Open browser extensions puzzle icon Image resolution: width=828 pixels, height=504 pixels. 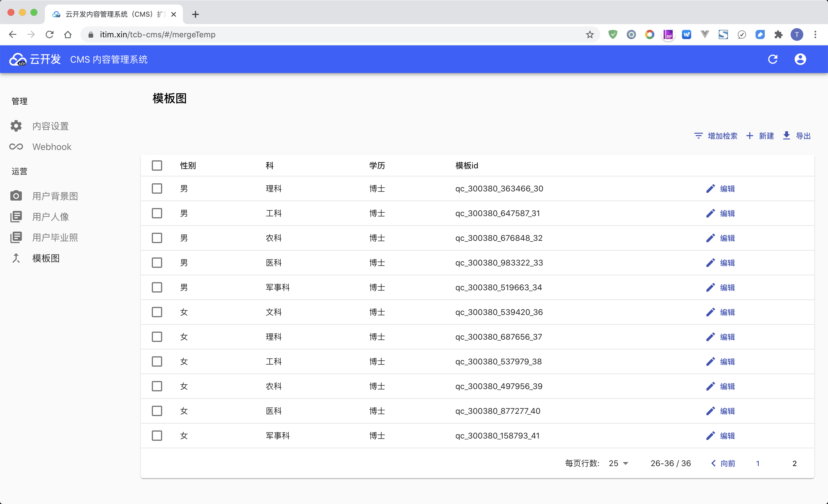[x=778, y=34]
